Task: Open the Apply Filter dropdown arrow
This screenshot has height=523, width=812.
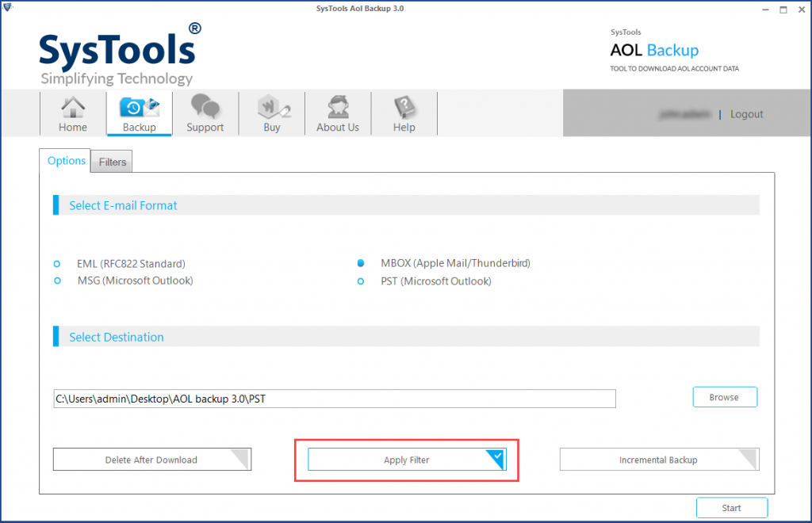Action: tap(496, 459)
